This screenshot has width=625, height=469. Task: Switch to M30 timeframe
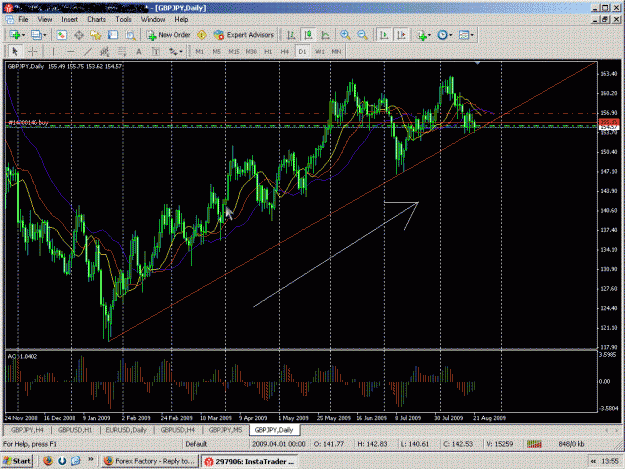point(251,51)
